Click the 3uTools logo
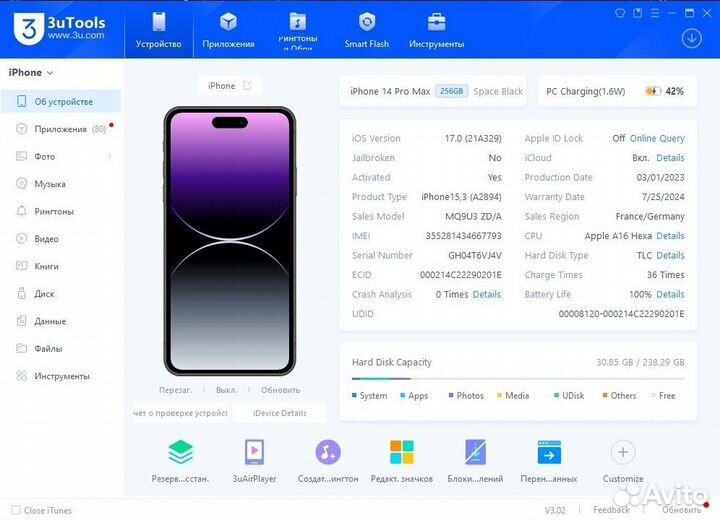 click(x=60, y=28)
